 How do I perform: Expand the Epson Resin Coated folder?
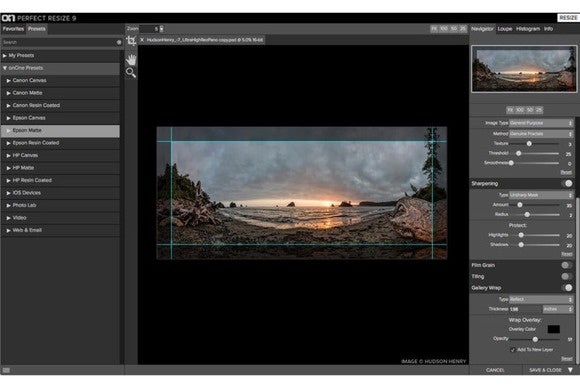click(x=9, y=143)
